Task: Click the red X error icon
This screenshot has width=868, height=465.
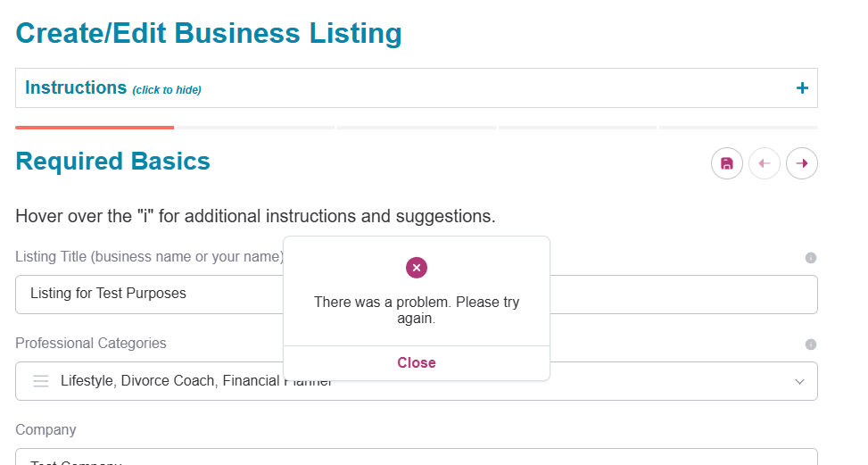Action: click(x=417, y=267)
